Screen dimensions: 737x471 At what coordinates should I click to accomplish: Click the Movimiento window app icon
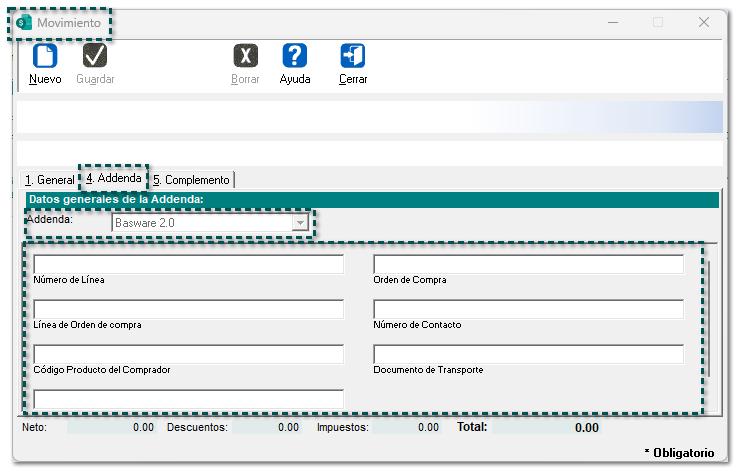(25, 22)
